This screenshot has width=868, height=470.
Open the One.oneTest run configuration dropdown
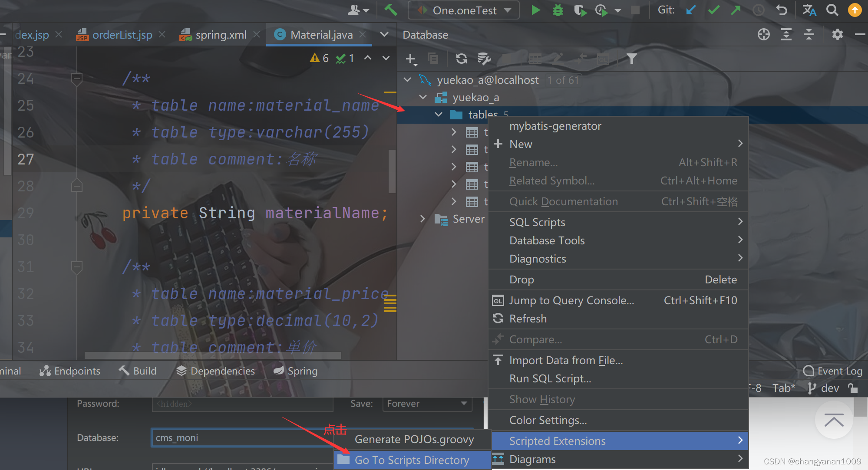click(463, 10)
